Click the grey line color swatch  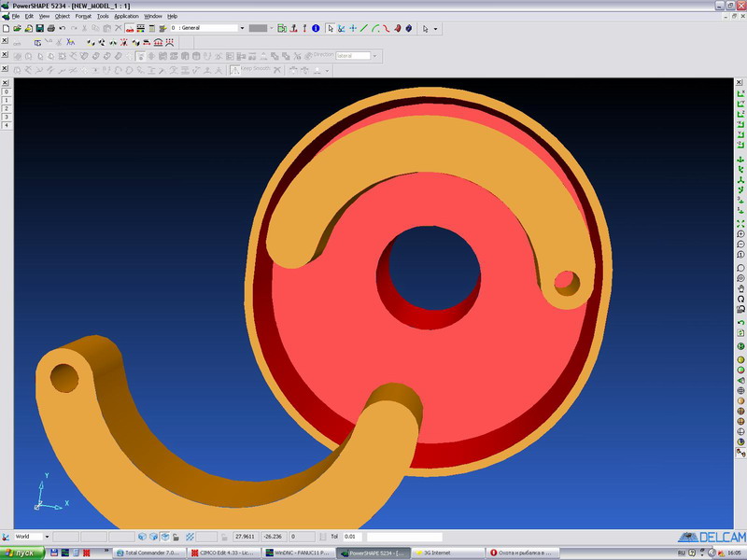pos(259,29)
